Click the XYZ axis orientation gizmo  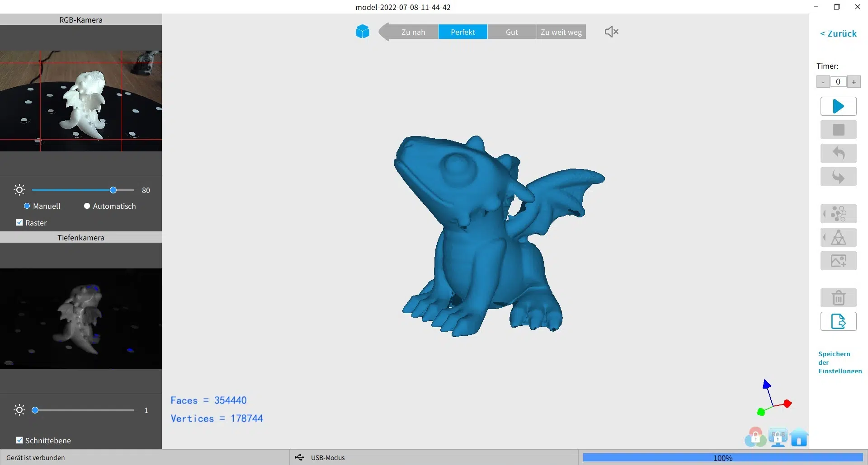(774, 398)
